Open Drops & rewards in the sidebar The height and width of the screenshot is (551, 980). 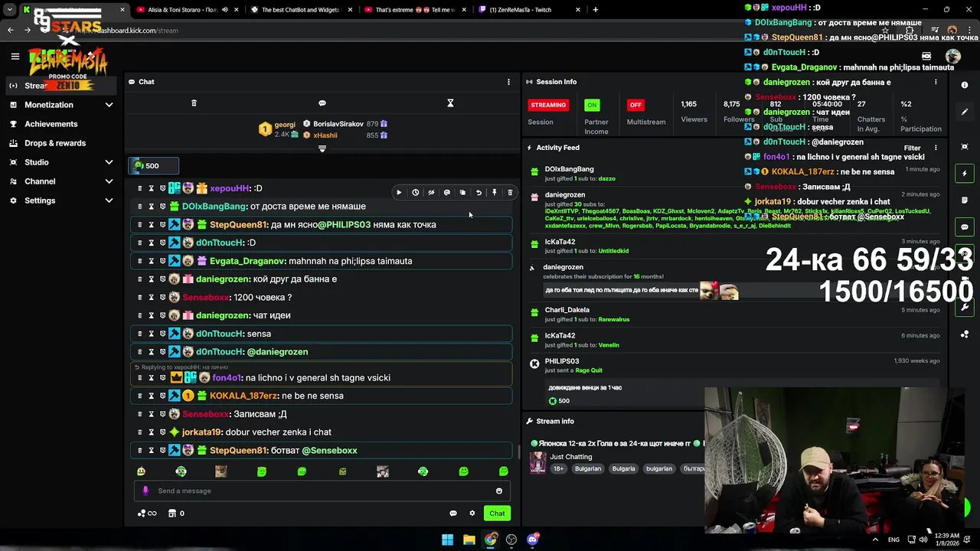tap(55, 143)
